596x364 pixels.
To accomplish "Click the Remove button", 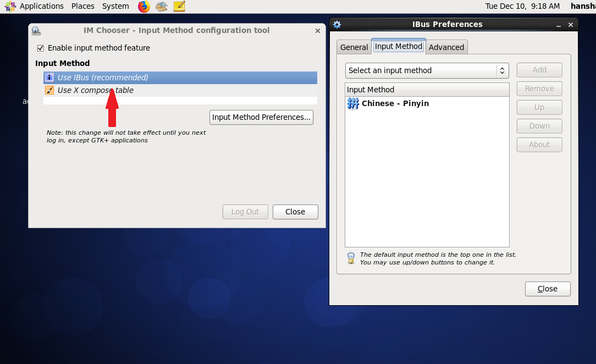I will pyautogui.click(x=539, y=89).
